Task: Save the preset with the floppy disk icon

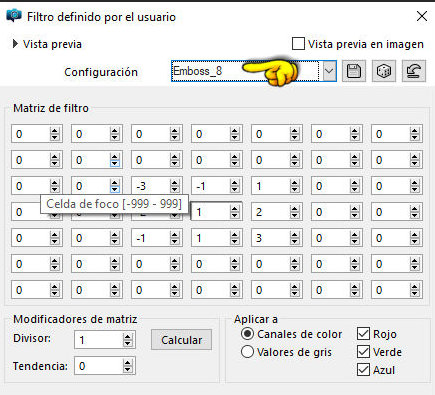Action: click(354, 71)
